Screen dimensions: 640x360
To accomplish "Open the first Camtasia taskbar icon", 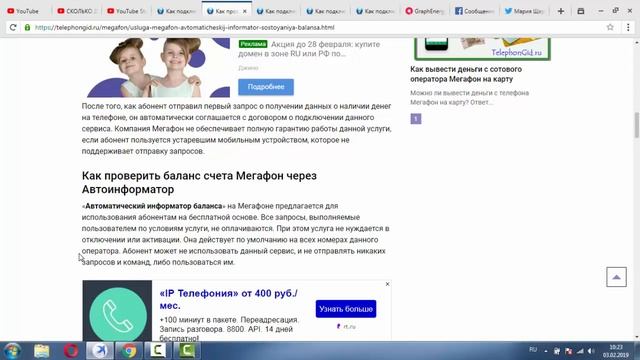I will [x=158, y=351].
